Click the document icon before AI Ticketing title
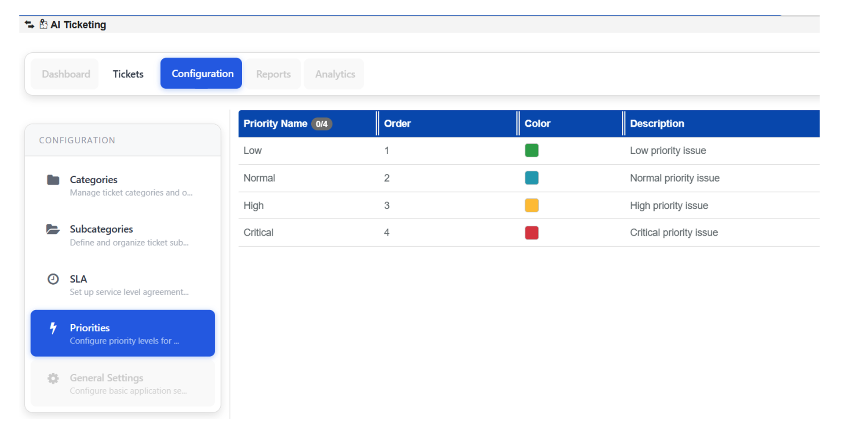This screenshot has width=868, height=435. (x=43, y=24)
